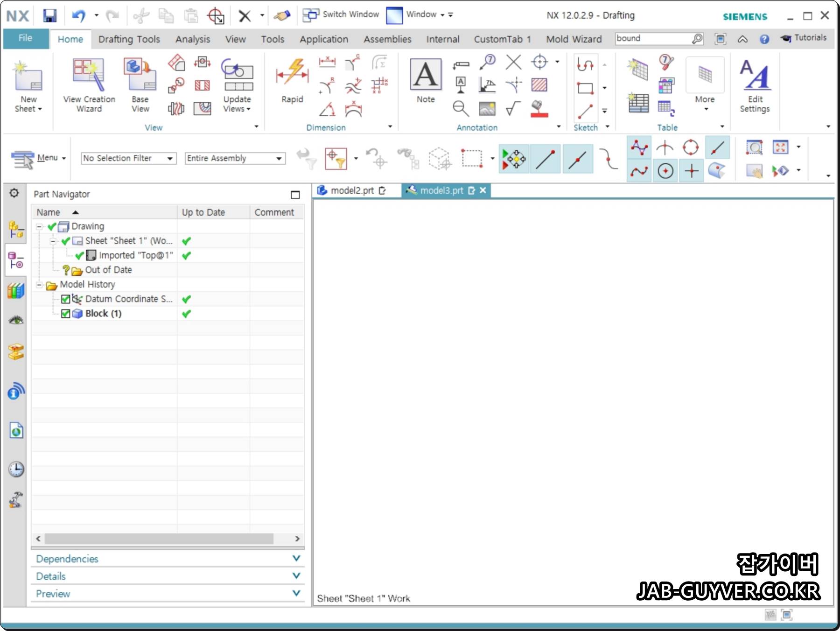Toggle the Existing Point snap option
The image size is (840, 631).
point(691,171)
